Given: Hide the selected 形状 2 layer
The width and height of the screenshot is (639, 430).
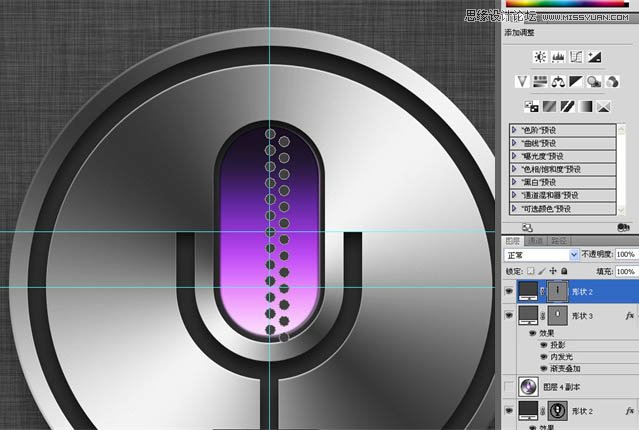Looking at the screenshot, I should point(509,291).
